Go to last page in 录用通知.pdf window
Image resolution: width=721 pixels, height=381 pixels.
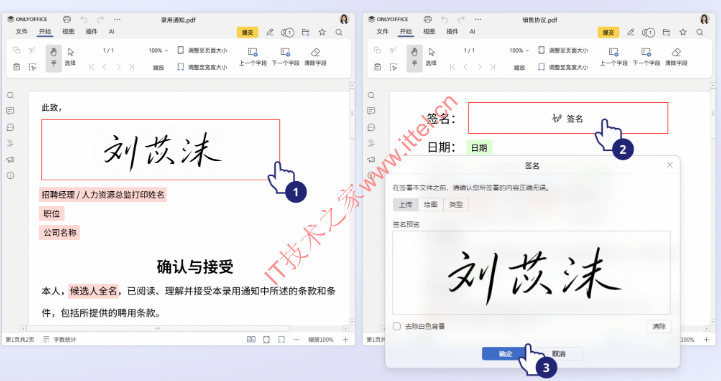[x=132, y=67]
